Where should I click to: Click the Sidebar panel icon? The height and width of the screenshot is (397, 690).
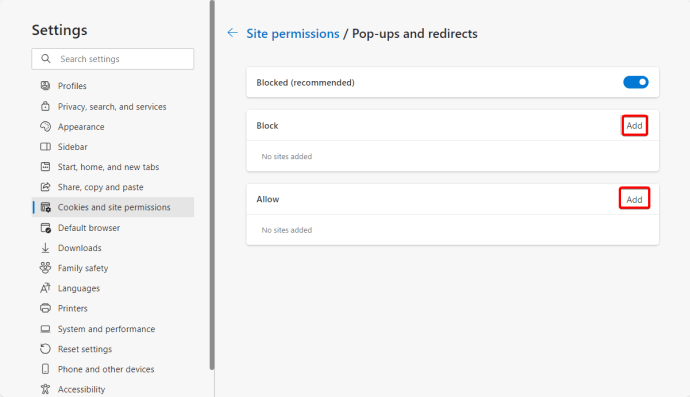(45, 147)
